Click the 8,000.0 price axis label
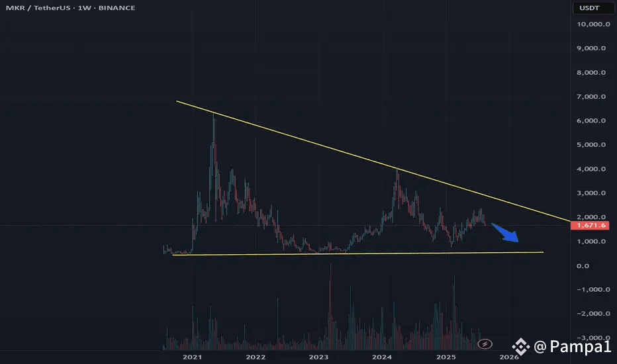The height and width of the screenshot is (364, 617). tap(591, 72)
